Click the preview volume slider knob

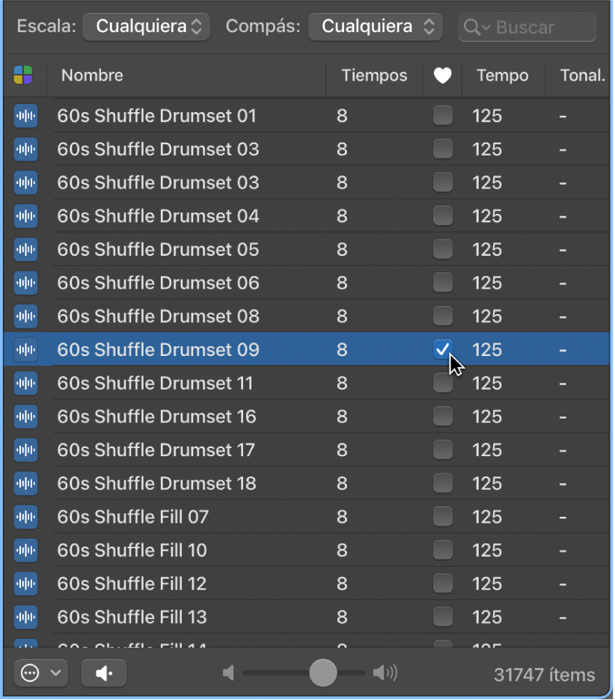pyautogui.click(x=323, y=673)
